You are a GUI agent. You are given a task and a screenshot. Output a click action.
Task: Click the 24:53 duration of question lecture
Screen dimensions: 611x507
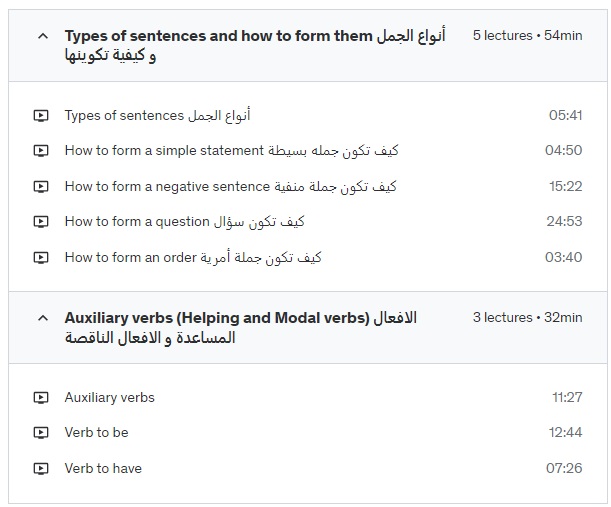[x=564, y=221]
